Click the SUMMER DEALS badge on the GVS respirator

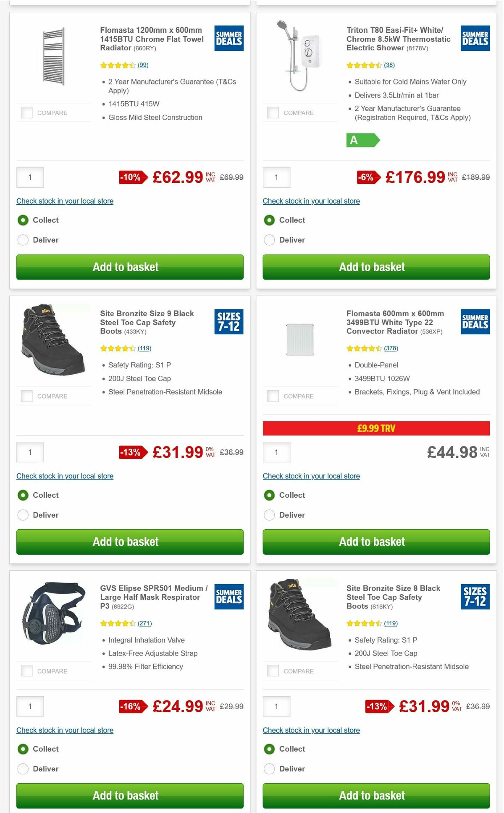[x=229, y=597]
